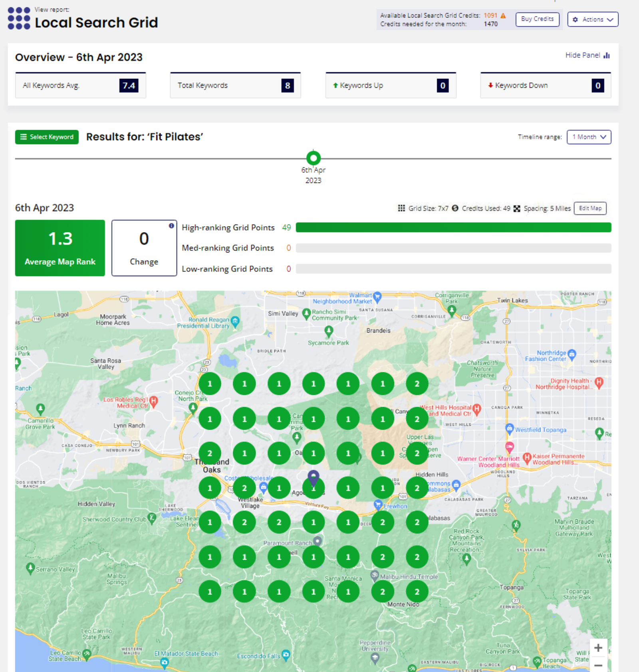Click the blue location pin on map
This screenshot has width=639, height=672.
pyautogui.click(x=314, y=477)
